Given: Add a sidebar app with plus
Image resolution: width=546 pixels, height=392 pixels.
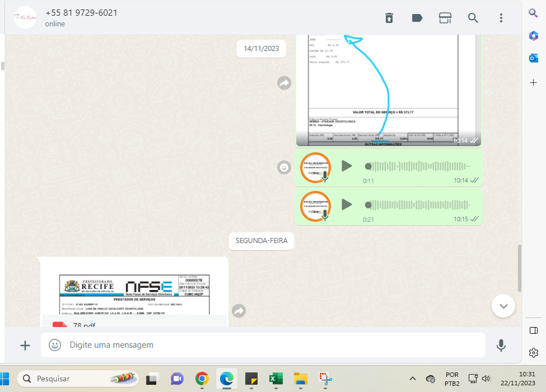Looking at the screenshot, I should [534, 82].
